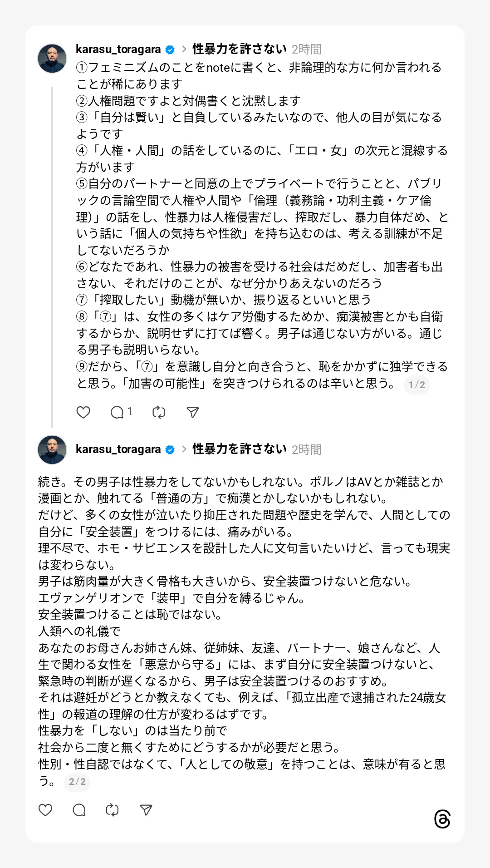Click the first post's 2時間 timestamp
Viewport: 490px width, 868px height.
tap(307, 49)
